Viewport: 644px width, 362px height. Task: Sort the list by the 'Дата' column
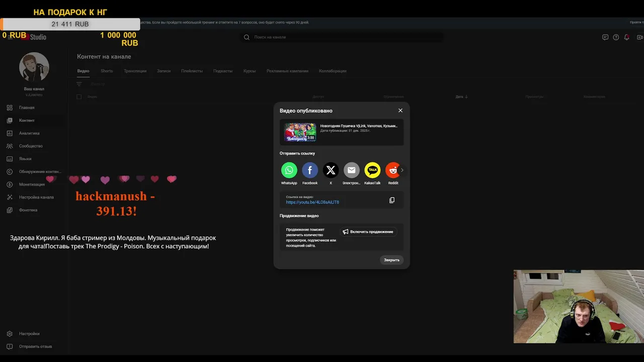(x=461, y=97)
